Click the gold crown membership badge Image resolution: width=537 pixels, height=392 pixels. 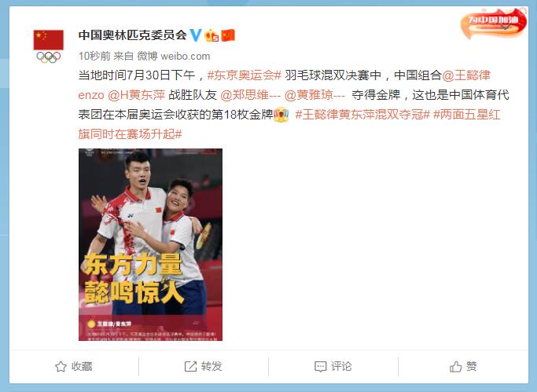(x=211, y=35)
